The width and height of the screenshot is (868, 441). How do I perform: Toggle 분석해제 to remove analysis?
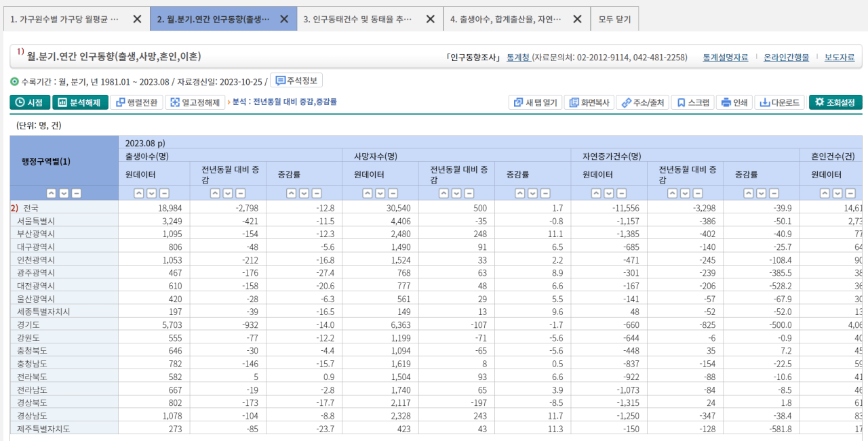(80, 102)
